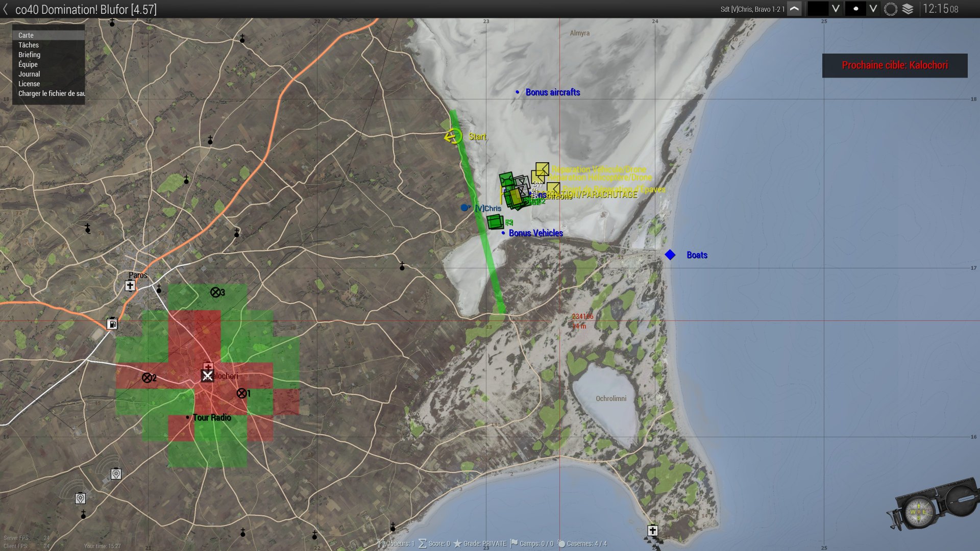Click the compass in bottom corner
Viewport: 980px width, 551px height.
pyautogui.click(x=919, y=511)
